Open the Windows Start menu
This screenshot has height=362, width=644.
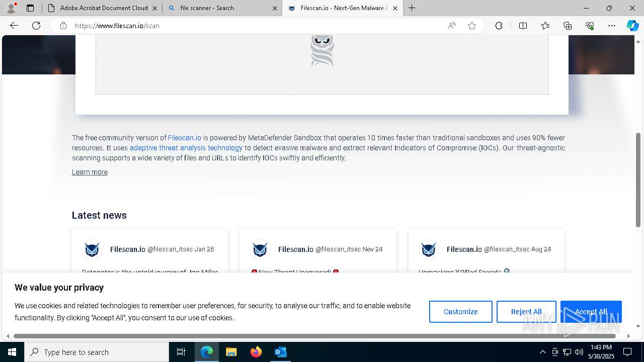click(12, 352)
